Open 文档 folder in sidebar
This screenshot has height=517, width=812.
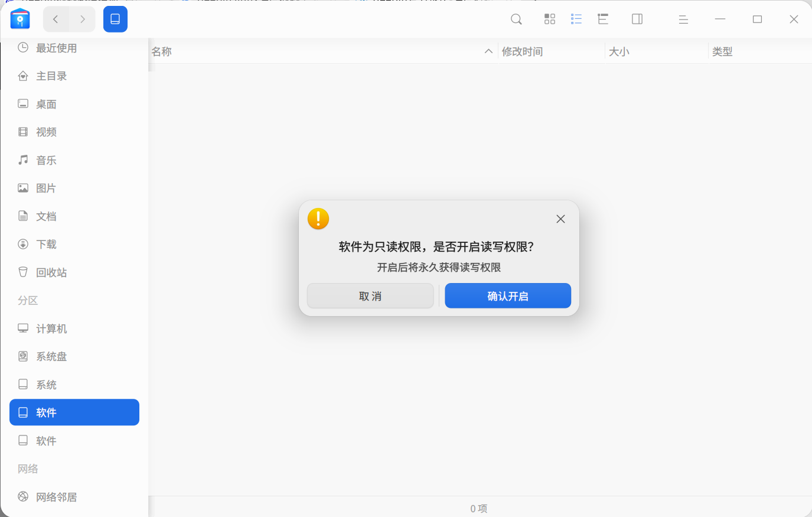click(74, 216)
